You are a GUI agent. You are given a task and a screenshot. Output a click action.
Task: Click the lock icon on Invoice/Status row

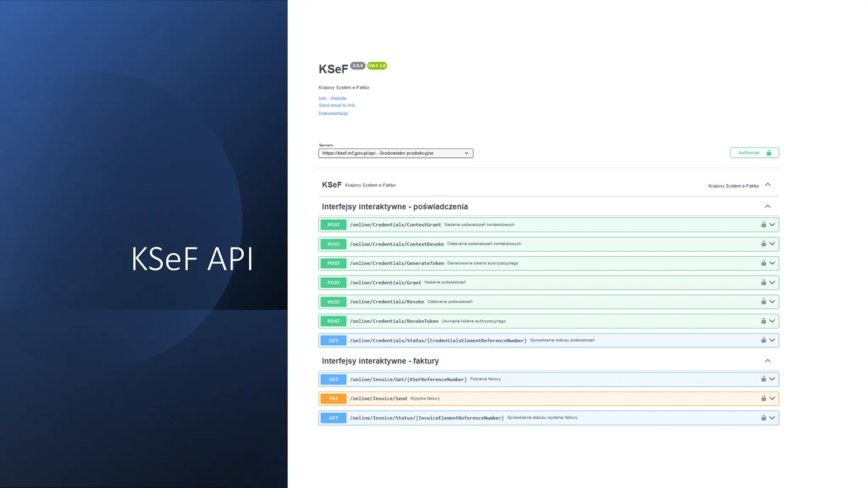click(x=763, y=418)
